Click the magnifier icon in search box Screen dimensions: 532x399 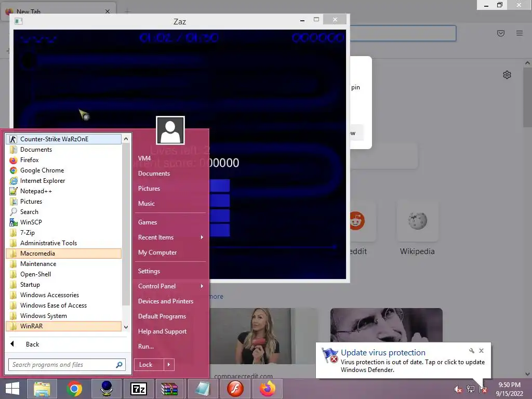tap(119, 365)
